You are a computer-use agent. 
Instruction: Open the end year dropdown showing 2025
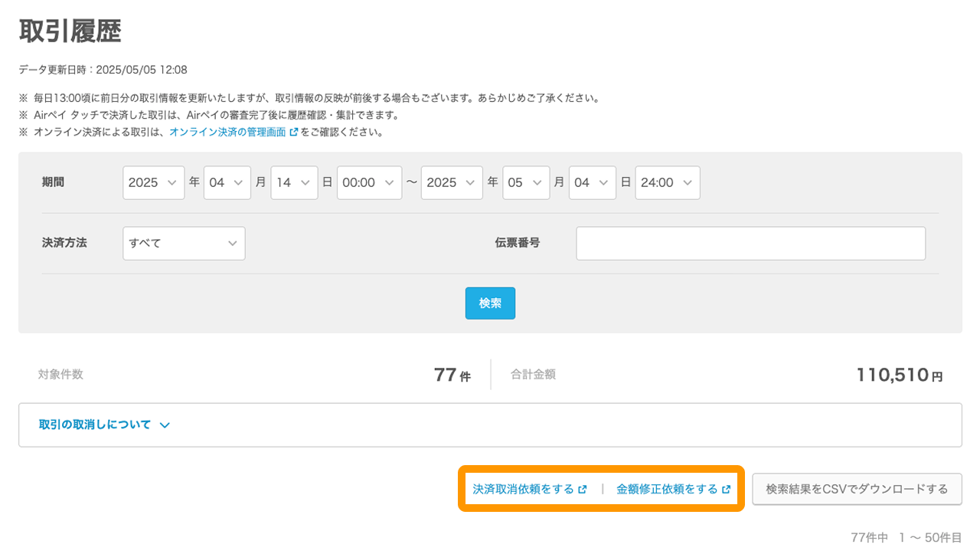[x=452, y=182]
